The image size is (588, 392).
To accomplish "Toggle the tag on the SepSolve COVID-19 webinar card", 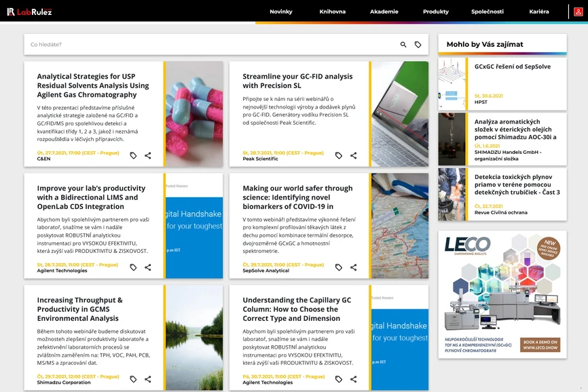I will 338,267.
